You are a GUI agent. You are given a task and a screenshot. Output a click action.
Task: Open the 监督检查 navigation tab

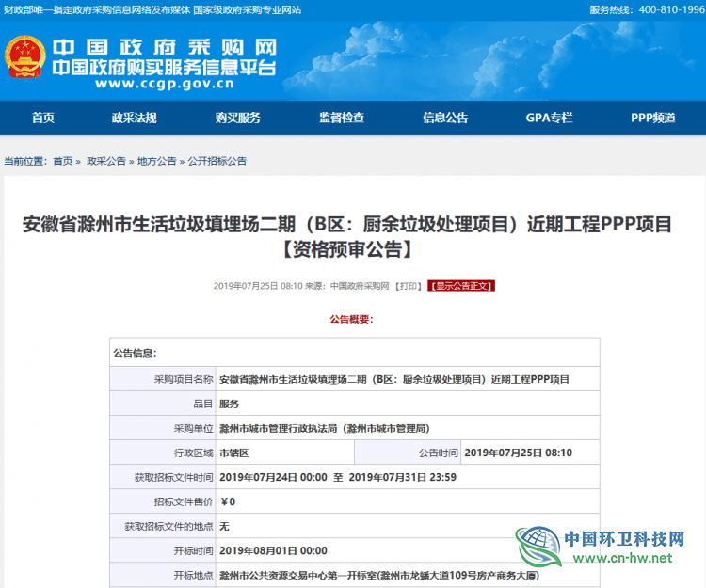click(x=342, y=118)
